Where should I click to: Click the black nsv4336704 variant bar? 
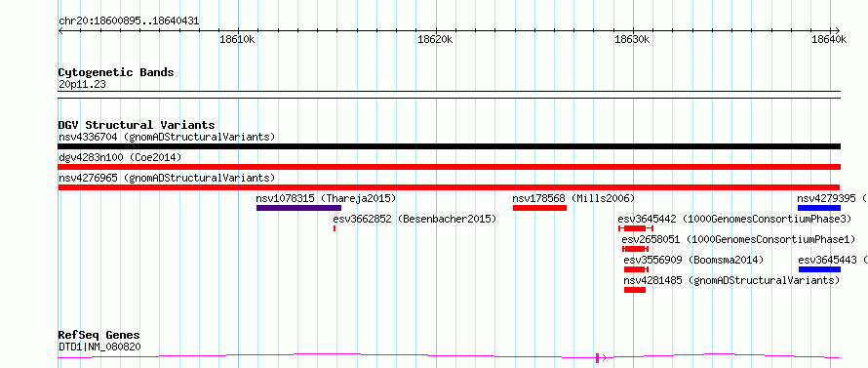tap(449, 146)
